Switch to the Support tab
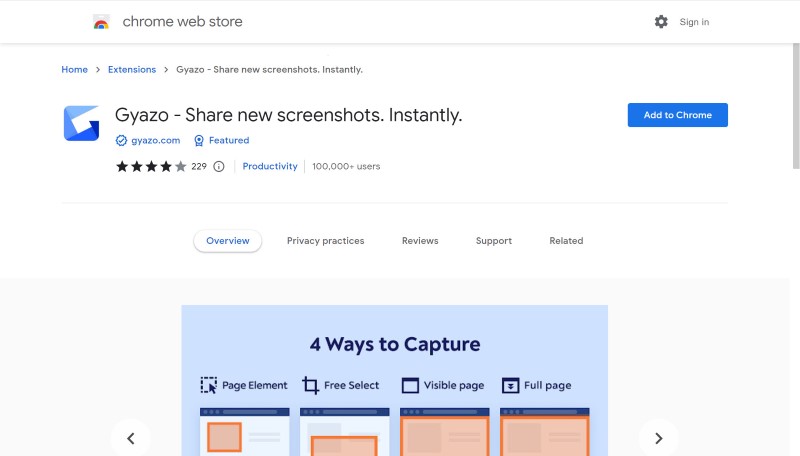This screenshot has width=800, height=456. pos(493,241)
